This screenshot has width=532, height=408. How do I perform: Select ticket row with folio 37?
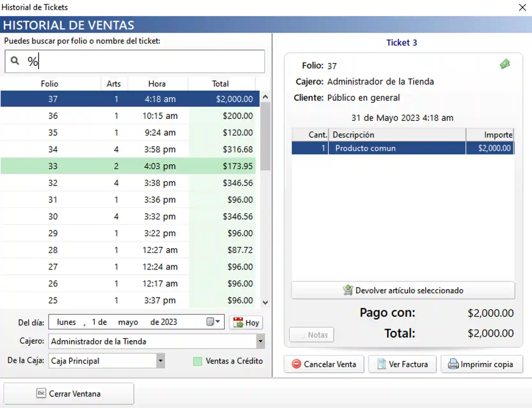click(130, 99)
